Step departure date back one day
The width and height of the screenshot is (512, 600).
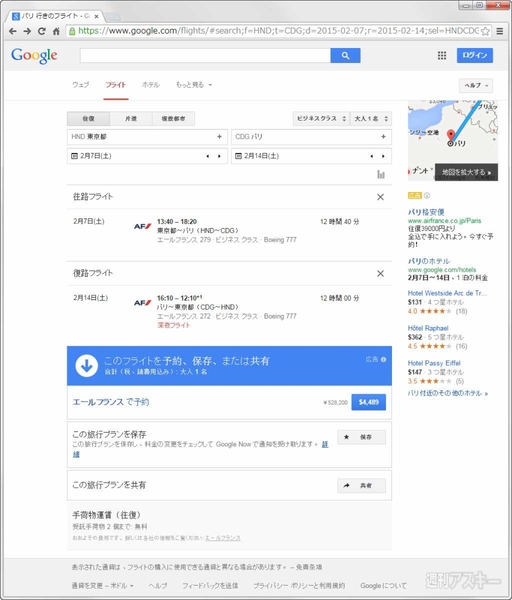pos(208,156)
